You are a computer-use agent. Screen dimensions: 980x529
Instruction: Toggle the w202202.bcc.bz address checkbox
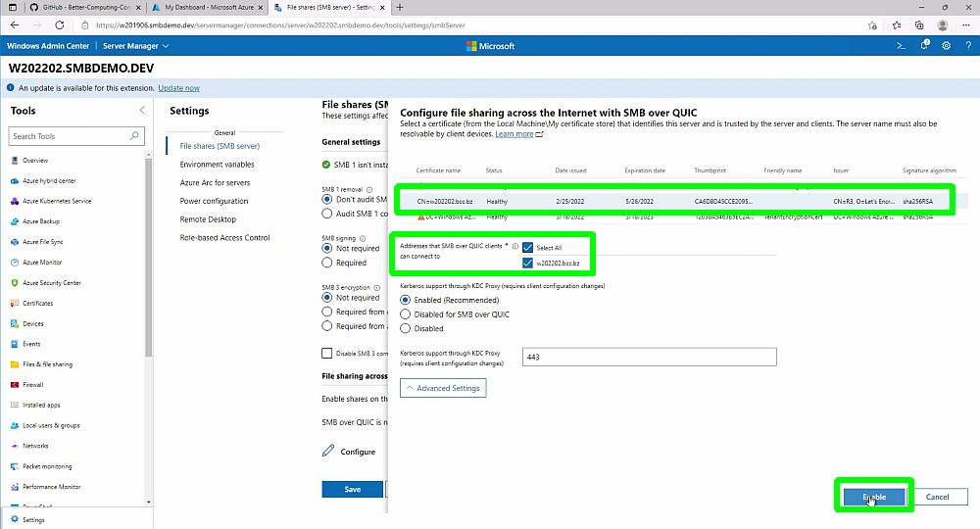[527, 263]
